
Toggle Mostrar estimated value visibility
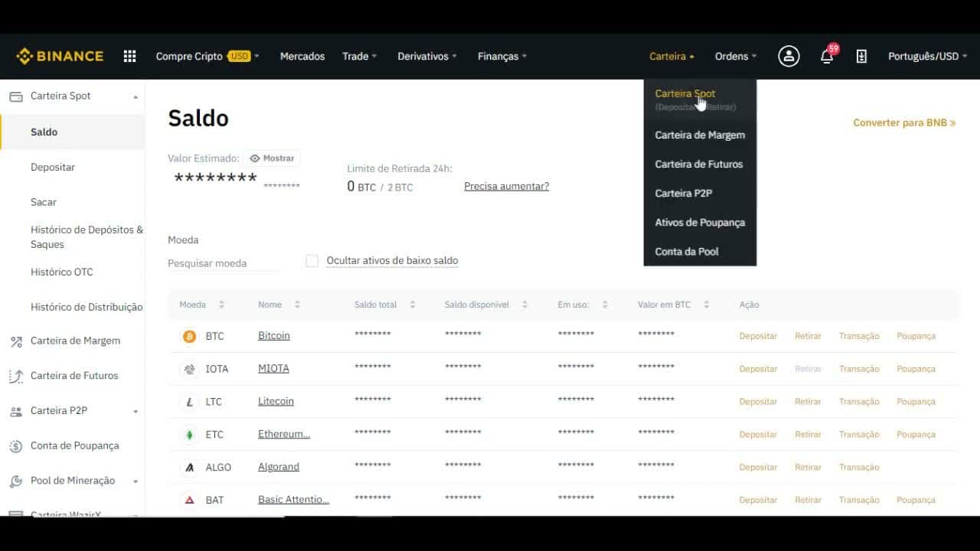click(272, 158)
